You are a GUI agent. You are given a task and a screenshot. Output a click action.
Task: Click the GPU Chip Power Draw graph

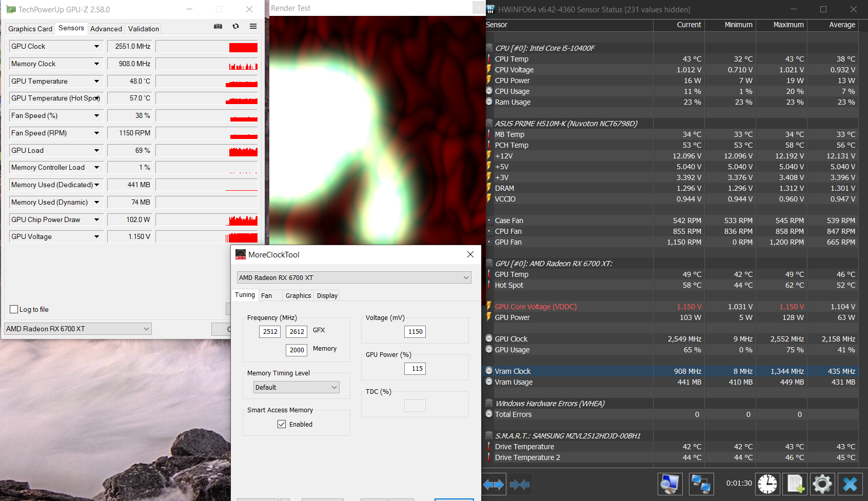[x=207, y=219]
